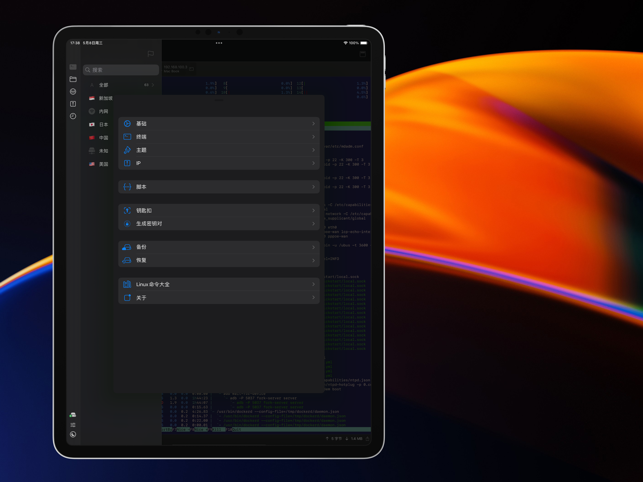Click the green cloud icon near rail bottom
The height and width of the screenshot is (482, 643).
[73, 415]
